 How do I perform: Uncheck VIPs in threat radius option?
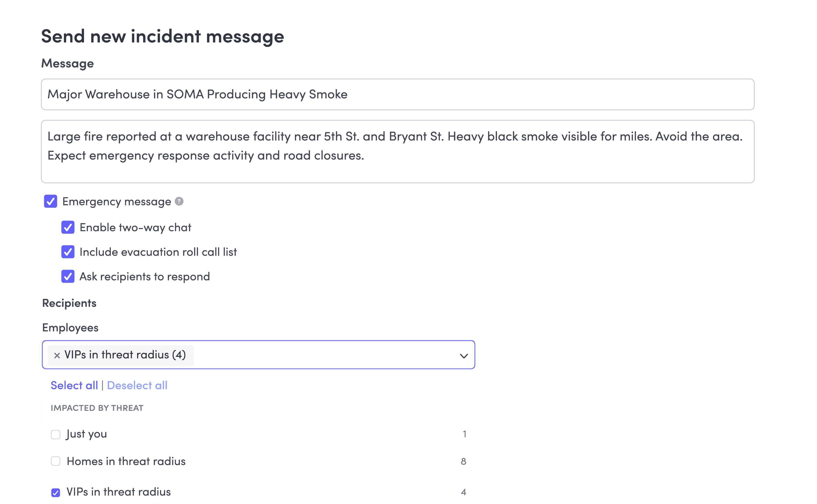56,492
